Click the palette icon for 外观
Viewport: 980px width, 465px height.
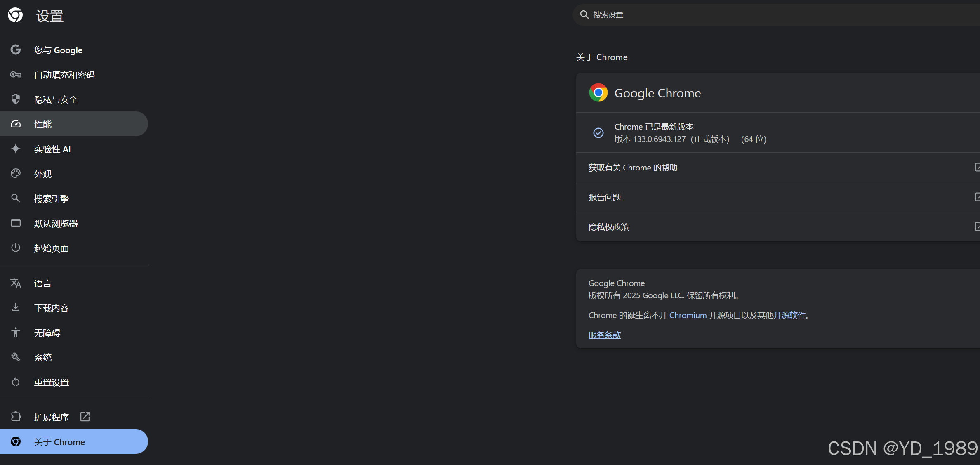(x=16, y=173)
